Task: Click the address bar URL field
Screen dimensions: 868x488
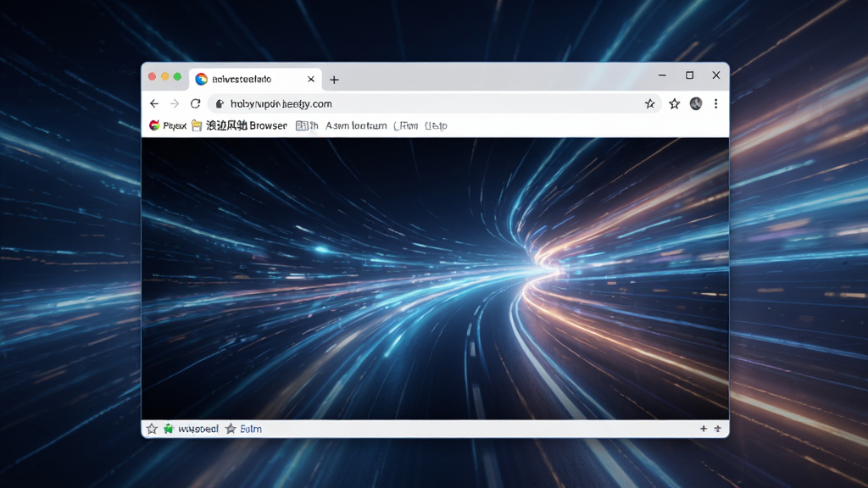Action: coord(435,103)
